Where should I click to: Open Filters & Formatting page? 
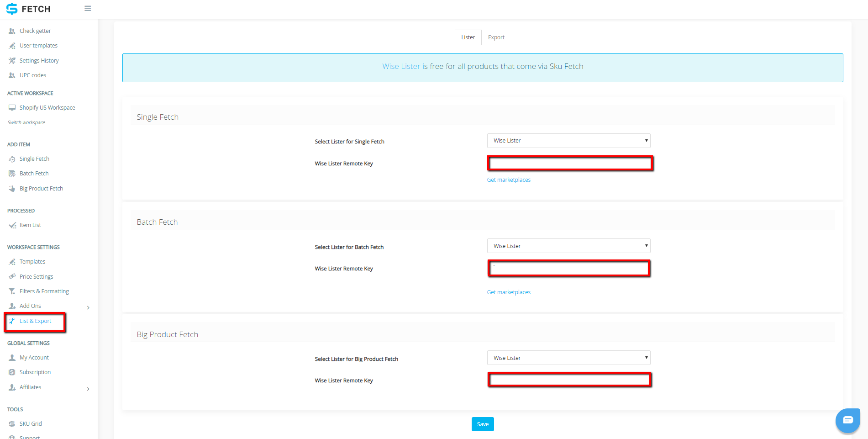[44, 291]
